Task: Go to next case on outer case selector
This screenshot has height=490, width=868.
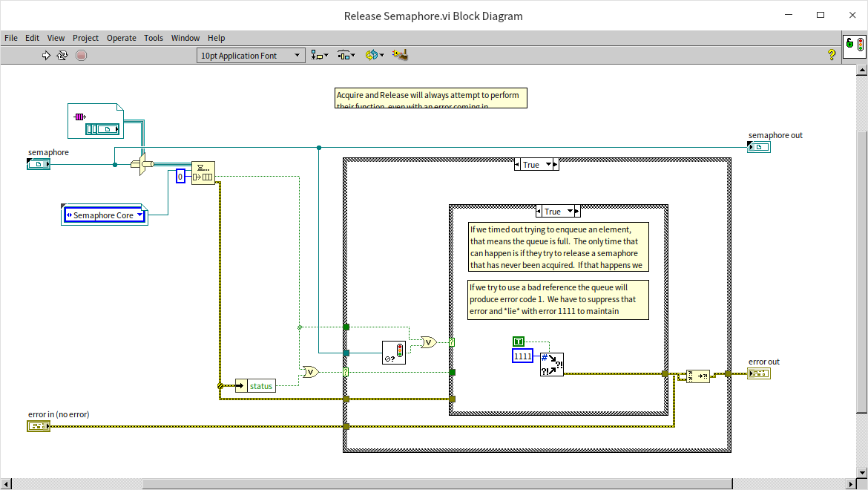Action: pyautogui.click(x=555, y=165)
